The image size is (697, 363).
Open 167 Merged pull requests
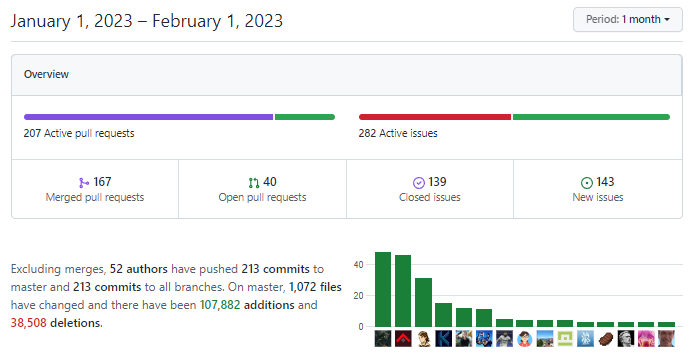click(x=95, y=189)
